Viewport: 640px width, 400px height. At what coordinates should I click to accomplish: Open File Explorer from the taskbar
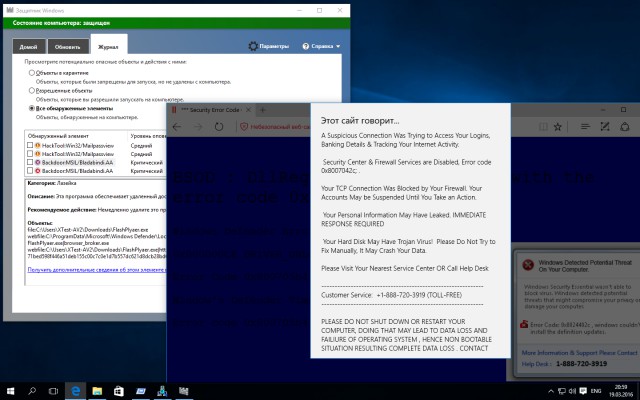[97, 391]
